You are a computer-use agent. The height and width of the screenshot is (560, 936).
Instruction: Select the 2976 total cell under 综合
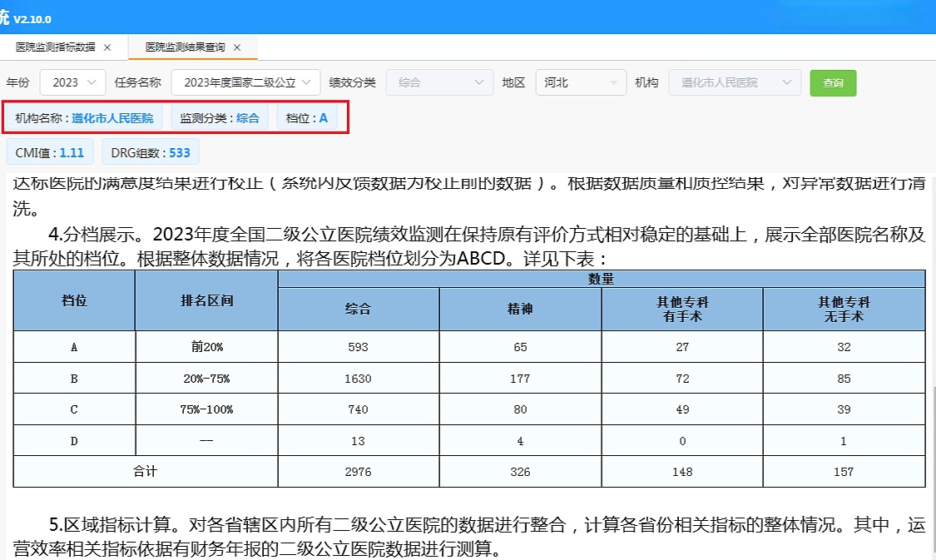(x=359, y=472)
